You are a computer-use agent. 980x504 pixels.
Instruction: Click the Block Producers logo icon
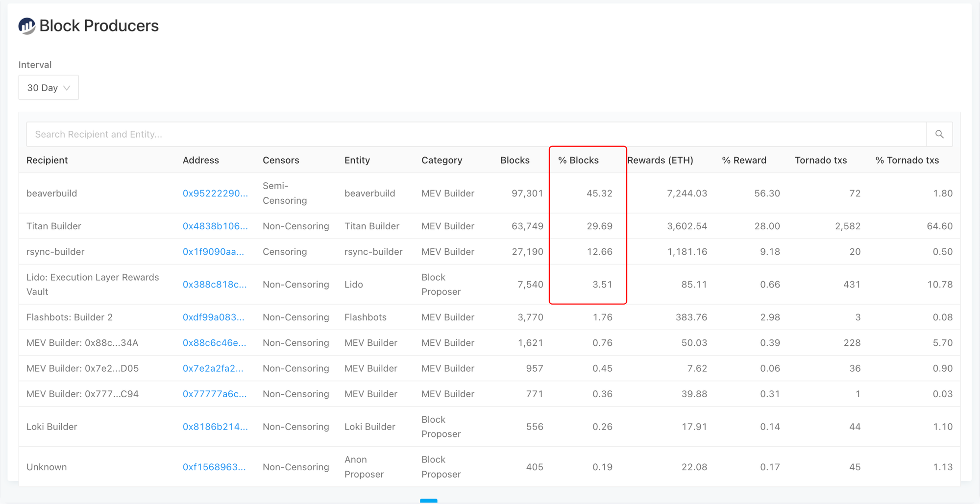point(27,26)
